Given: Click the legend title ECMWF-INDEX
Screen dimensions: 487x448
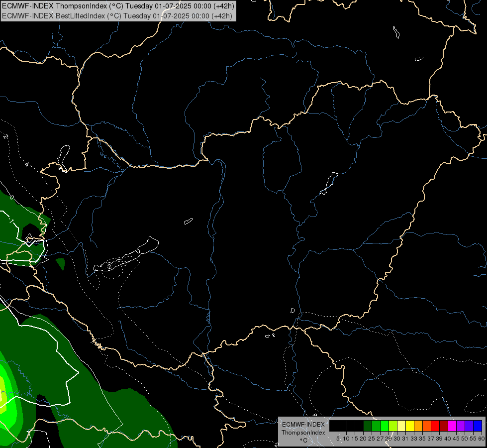Looking at the screenshot, I should (x=303, y=425).
